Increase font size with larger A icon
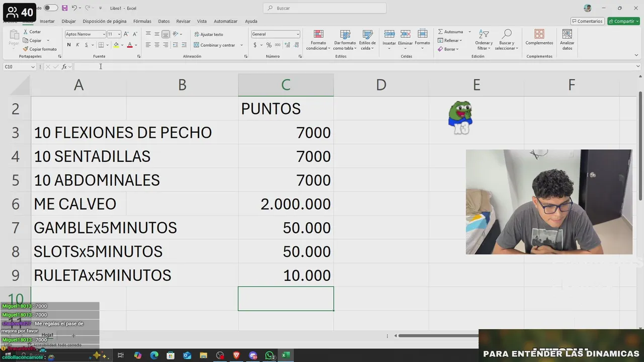 coord(126,34)
